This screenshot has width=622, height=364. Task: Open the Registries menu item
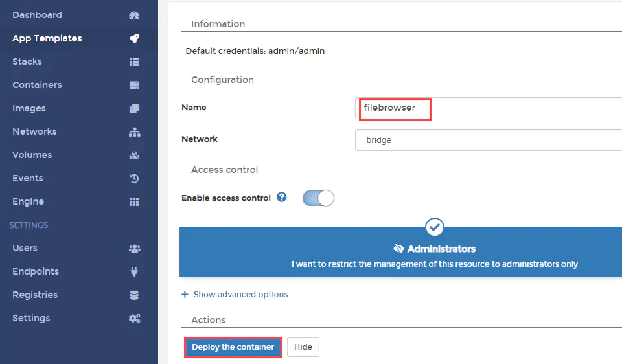click(35, 295)
